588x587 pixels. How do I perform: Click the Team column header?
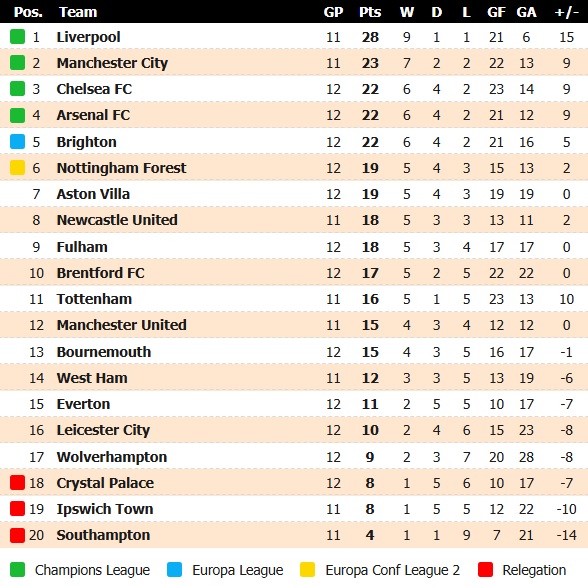click(78, 12)
